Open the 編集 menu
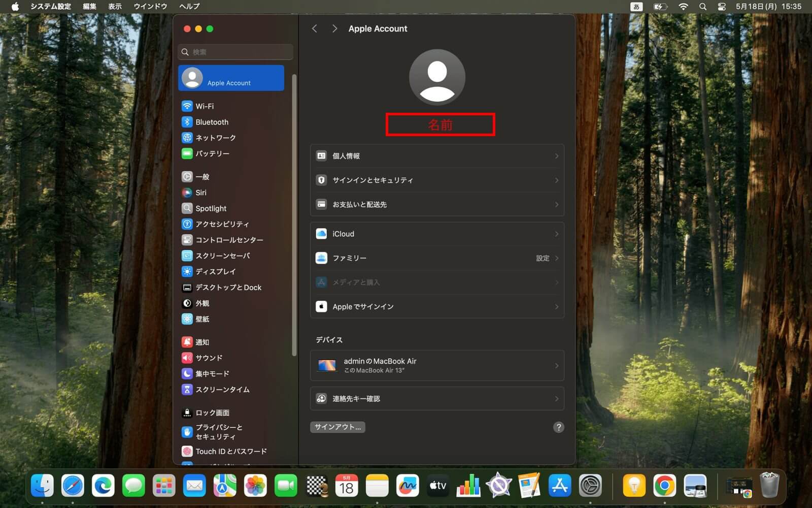The image size is (812, 508). pyautogui.click(x=90, y=7)
